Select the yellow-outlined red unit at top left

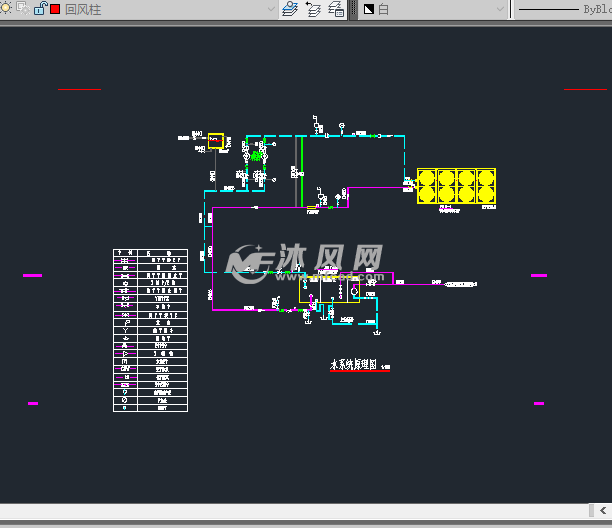216,140
